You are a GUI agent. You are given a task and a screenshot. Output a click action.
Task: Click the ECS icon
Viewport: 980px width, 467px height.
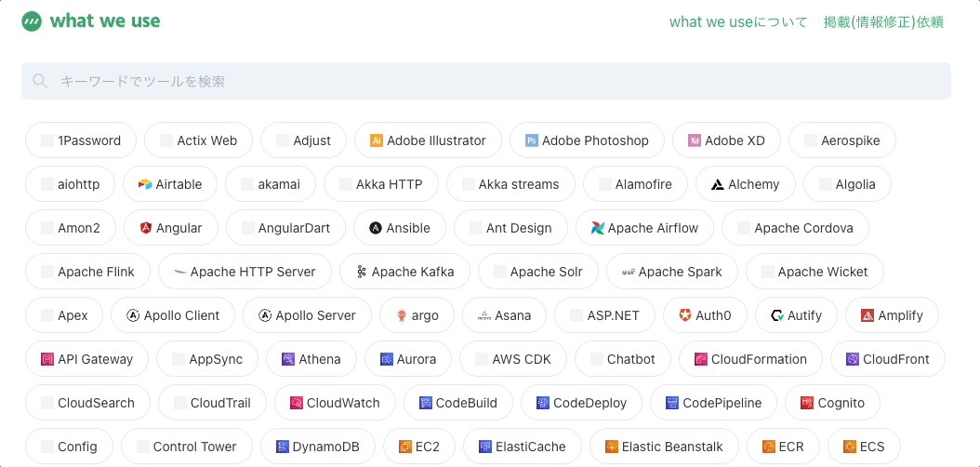[x=850, y=447]
